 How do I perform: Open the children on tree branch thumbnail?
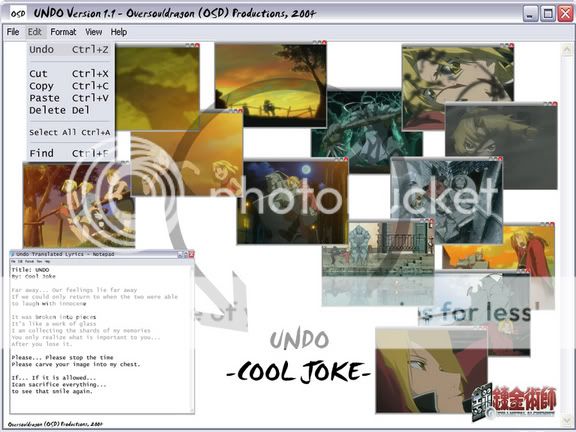[79, 205]
